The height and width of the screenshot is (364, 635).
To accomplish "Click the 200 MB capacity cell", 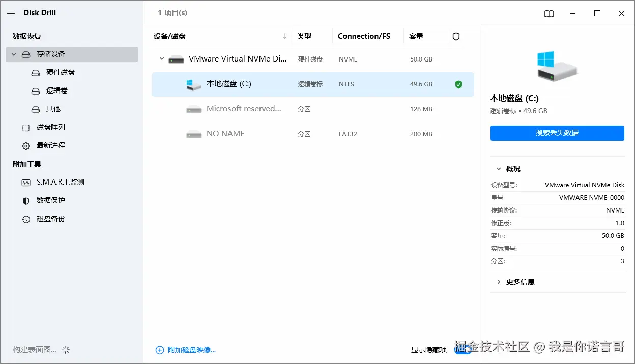I will (421, 134).
